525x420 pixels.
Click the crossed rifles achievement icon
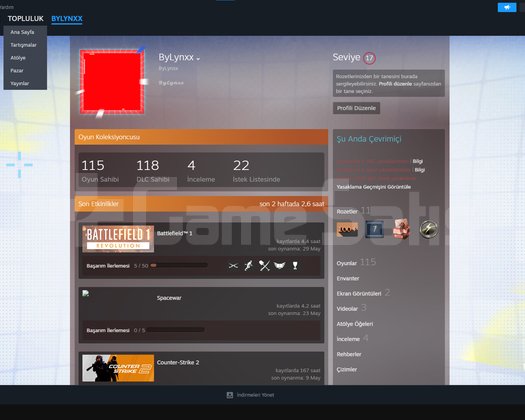coord(233,266)
